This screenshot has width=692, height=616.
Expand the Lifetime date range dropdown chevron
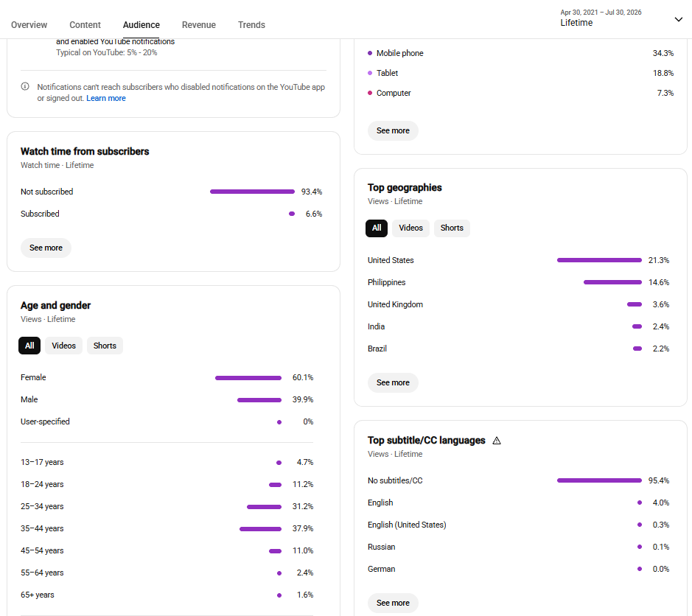(x=678, y=19)
